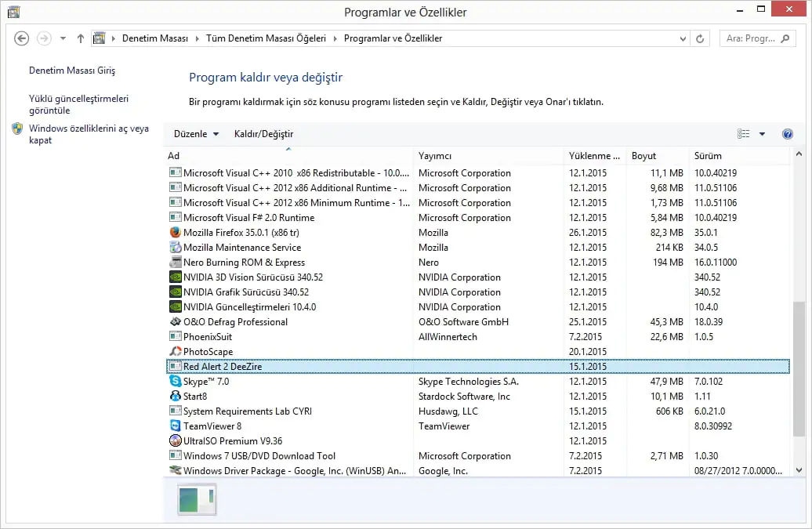
Task: Open help with the blue question mark icon
Action: 788,134
